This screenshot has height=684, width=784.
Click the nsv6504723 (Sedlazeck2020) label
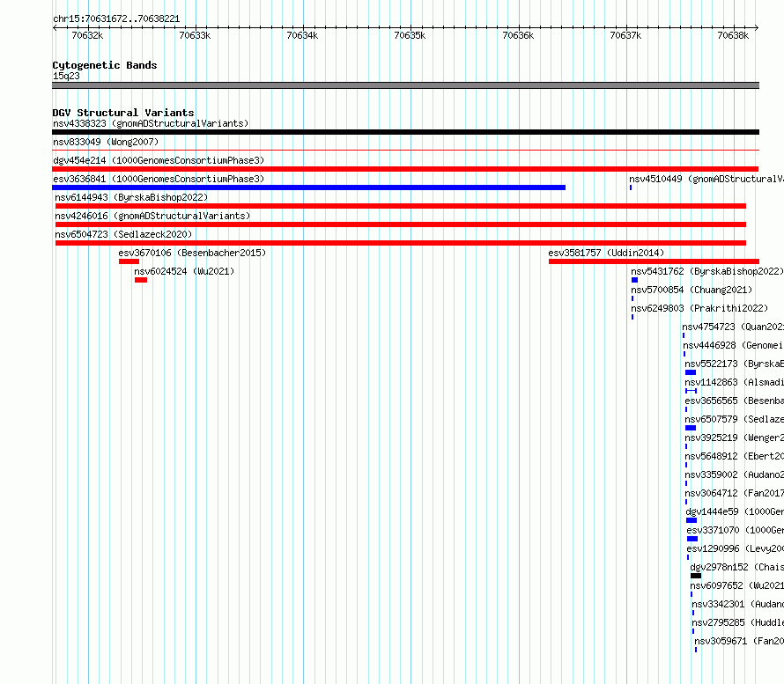click(123, 234)
